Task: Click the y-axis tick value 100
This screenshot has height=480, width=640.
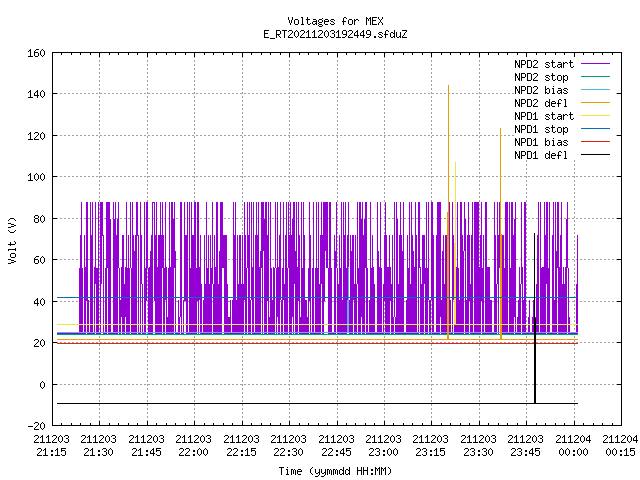Action: coord(36,177)
